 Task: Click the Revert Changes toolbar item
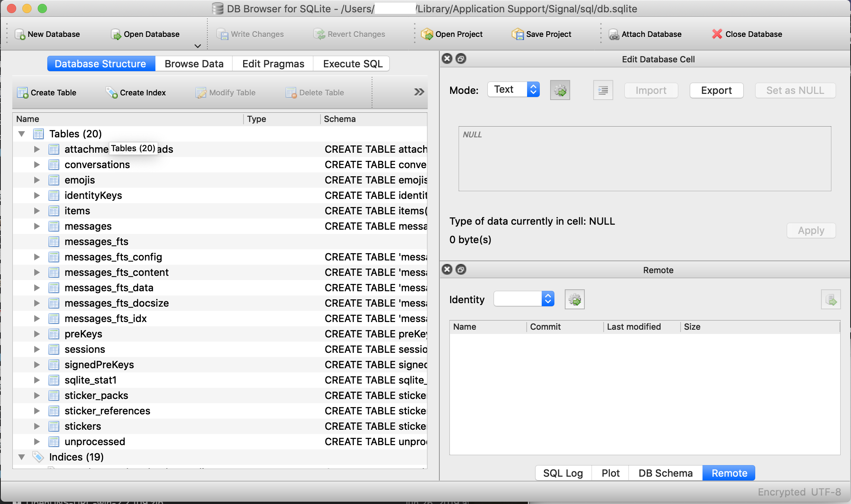pyautogui.click(x=349, y=34)
